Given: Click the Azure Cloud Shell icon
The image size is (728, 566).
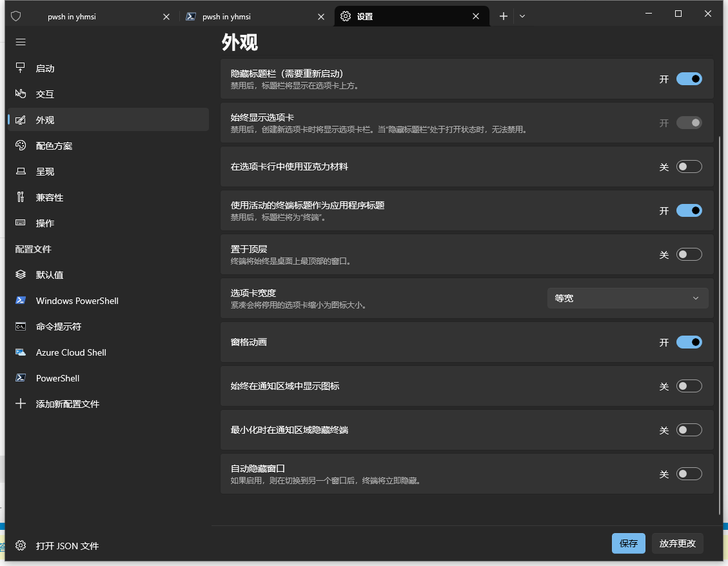Looking at the screenshot, I should 21,352.
